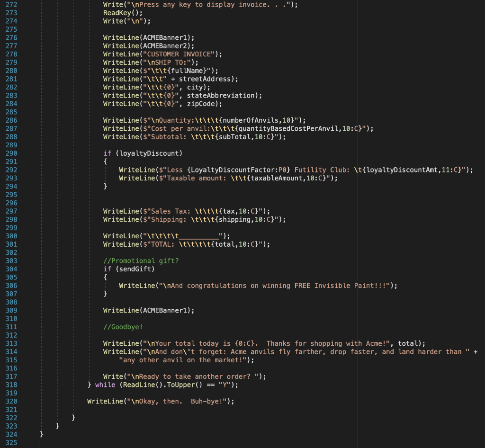
Task: Click the if keyword on line 290
Action: 106,153
